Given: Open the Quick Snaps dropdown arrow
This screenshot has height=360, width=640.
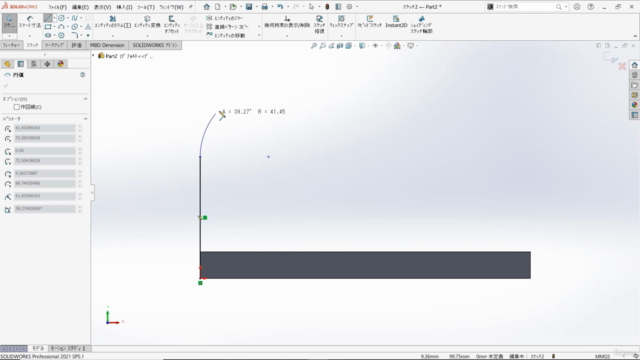Looking at the screenshot, I should click(341, 36).
